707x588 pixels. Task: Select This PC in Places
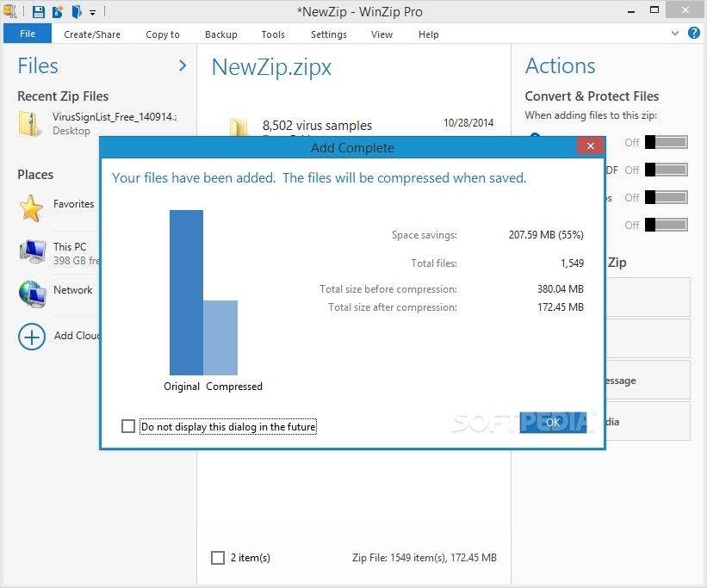[x=70, y=247]
